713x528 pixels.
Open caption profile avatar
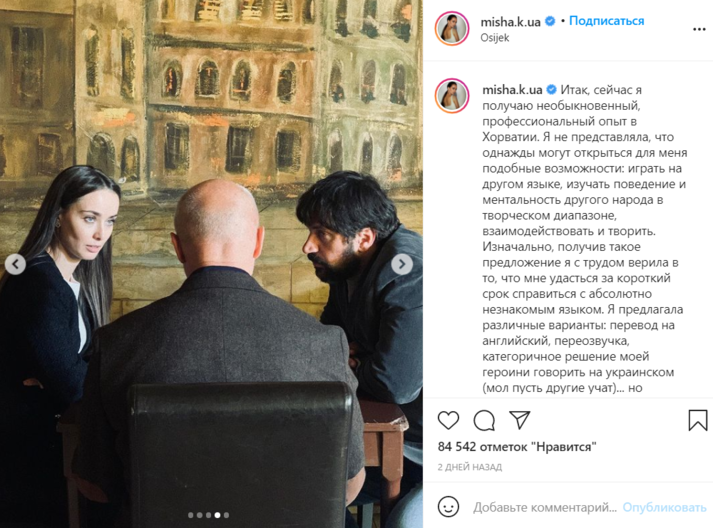click(x=452, y=96)
